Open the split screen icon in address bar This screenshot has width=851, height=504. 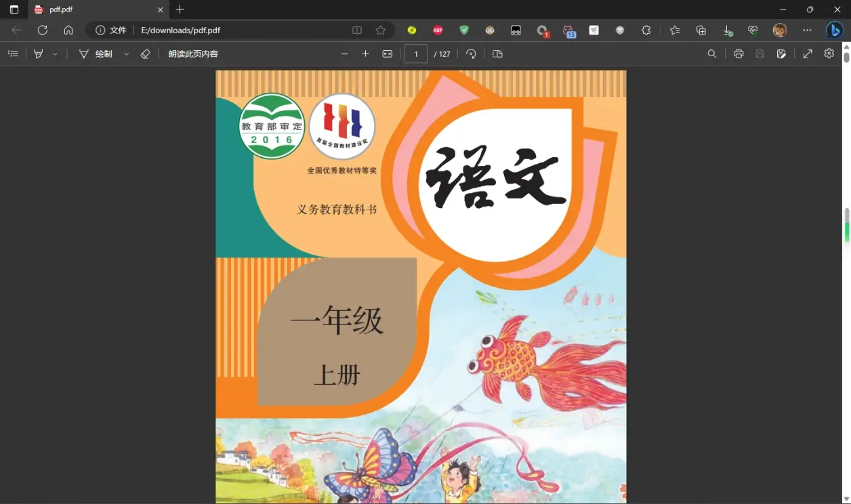pos(357,30)
